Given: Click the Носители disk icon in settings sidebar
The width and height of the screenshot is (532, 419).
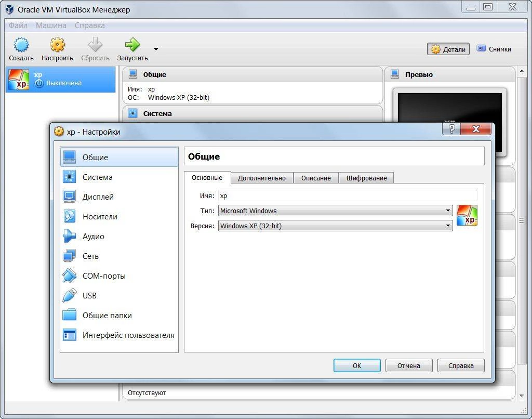Looking at the screenshot, I should (70, 216).
